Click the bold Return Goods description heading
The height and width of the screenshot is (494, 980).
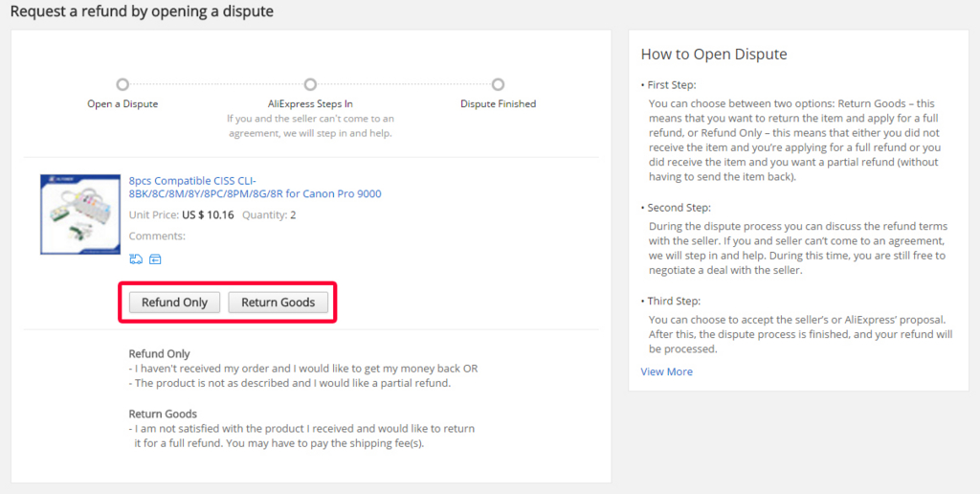163,414
